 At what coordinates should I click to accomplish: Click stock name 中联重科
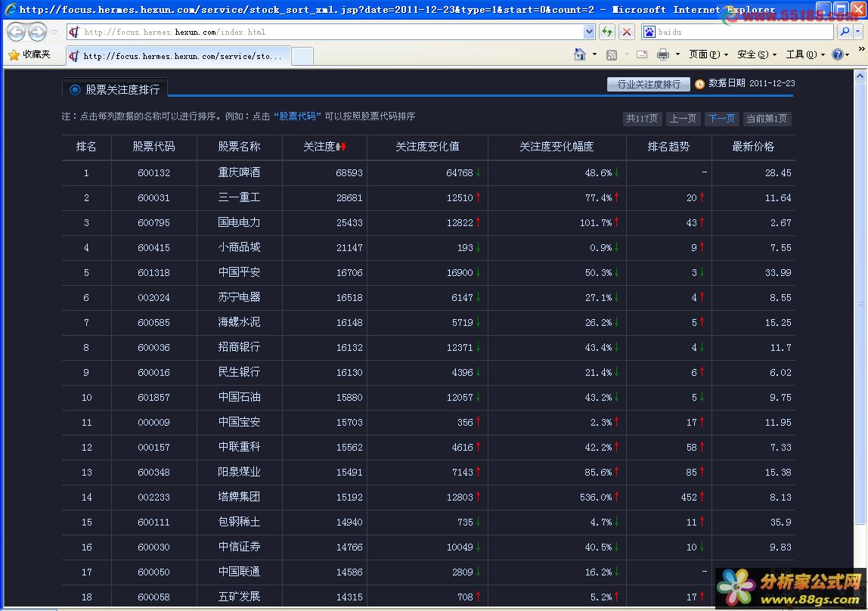tap(239, 447)
